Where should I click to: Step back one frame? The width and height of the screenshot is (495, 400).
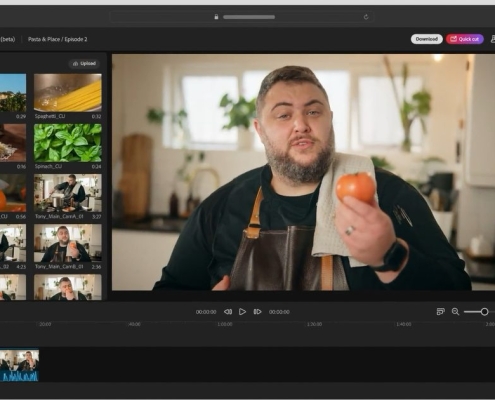click(x=228, y=312)
